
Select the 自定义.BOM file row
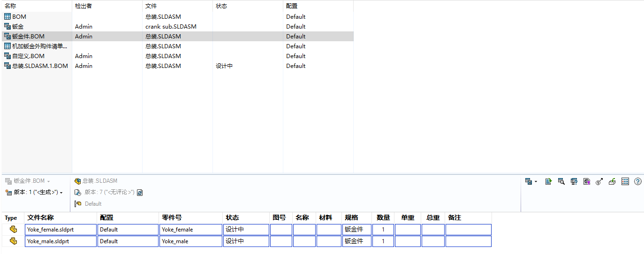pos(178,56)
